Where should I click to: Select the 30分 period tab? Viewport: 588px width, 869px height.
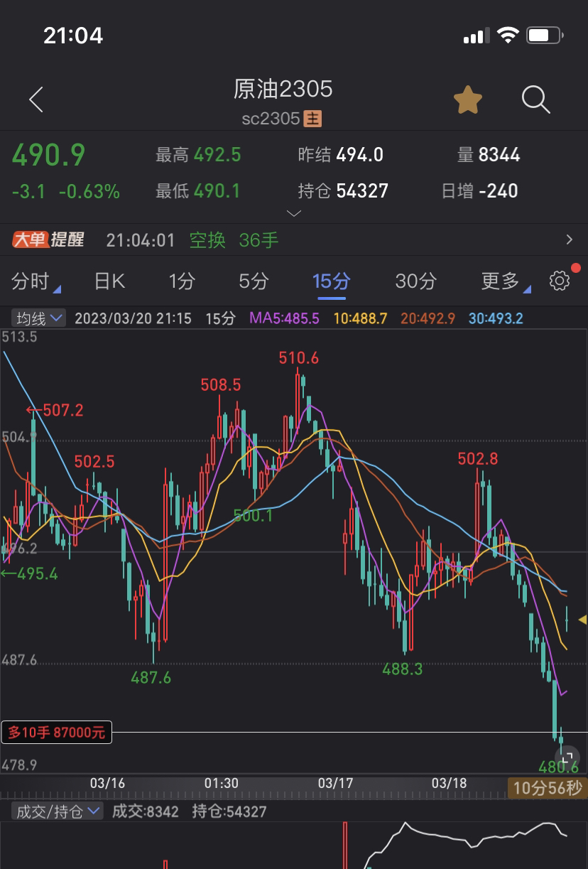coord(415,281)
